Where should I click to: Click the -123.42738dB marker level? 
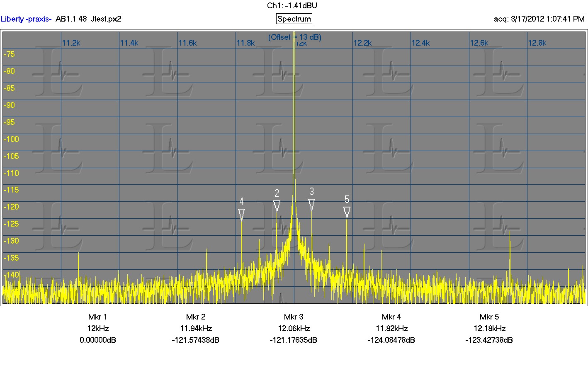click(489, 340)
